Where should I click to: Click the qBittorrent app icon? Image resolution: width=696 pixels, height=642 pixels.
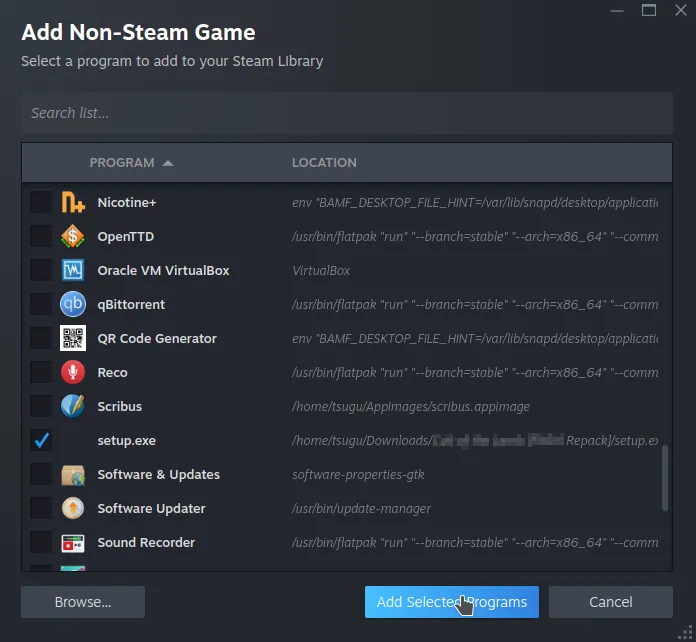tap(73, 304)
